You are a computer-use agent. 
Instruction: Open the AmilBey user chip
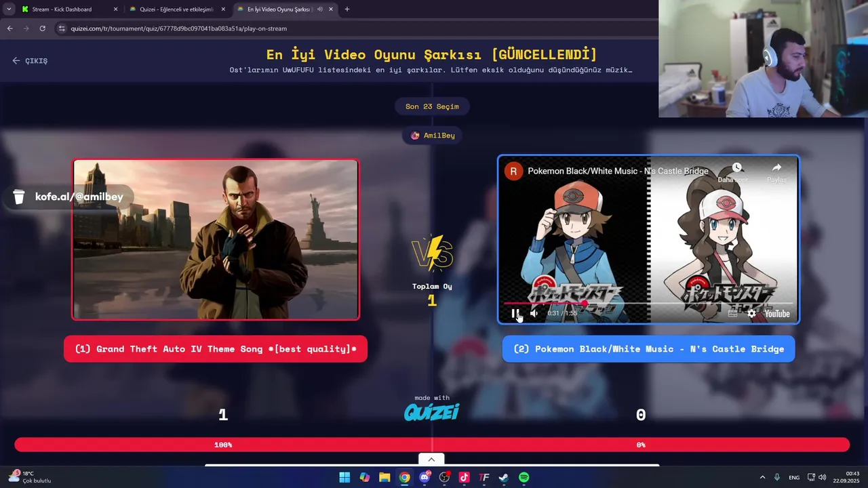click(432, 136)
